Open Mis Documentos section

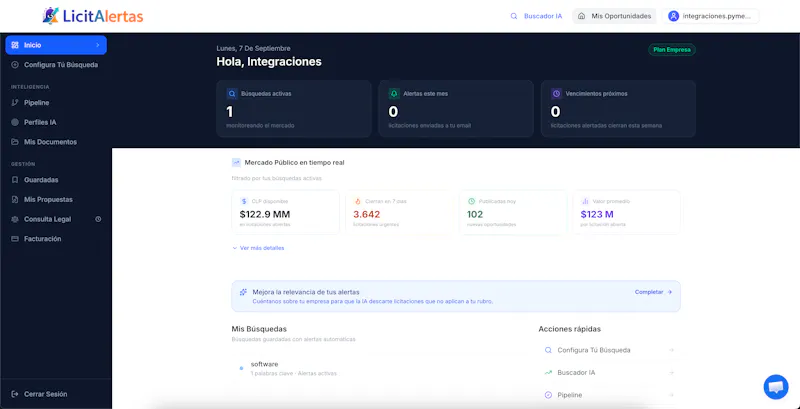[x=56, y=142]
